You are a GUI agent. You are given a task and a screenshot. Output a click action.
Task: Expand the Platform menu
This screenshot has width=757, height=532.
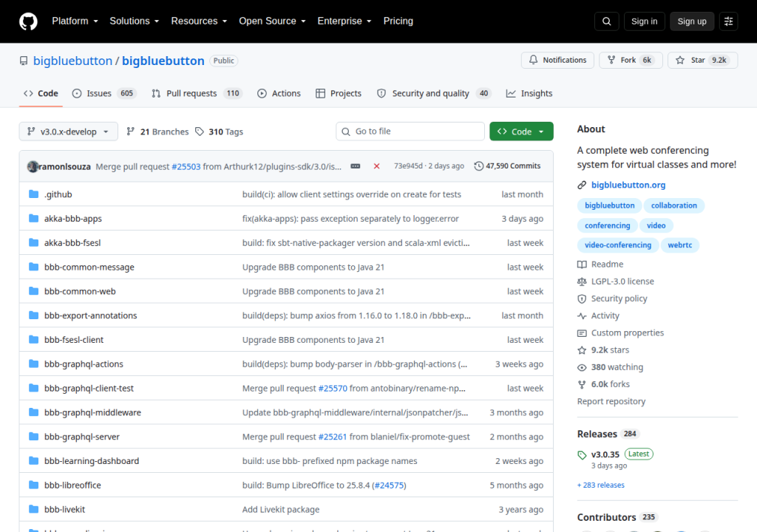tap(75, 21)
